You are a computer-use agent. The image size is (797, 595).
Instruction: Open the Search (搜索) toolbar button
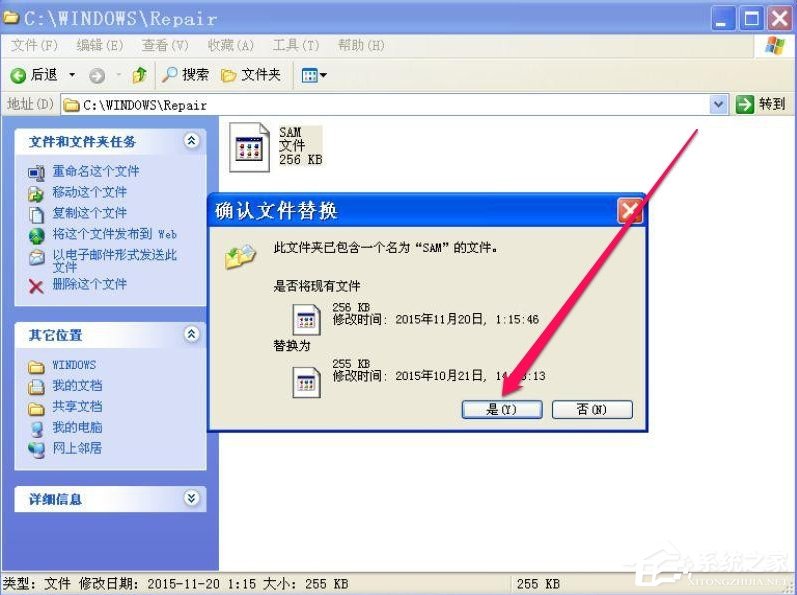click(185, 75)
